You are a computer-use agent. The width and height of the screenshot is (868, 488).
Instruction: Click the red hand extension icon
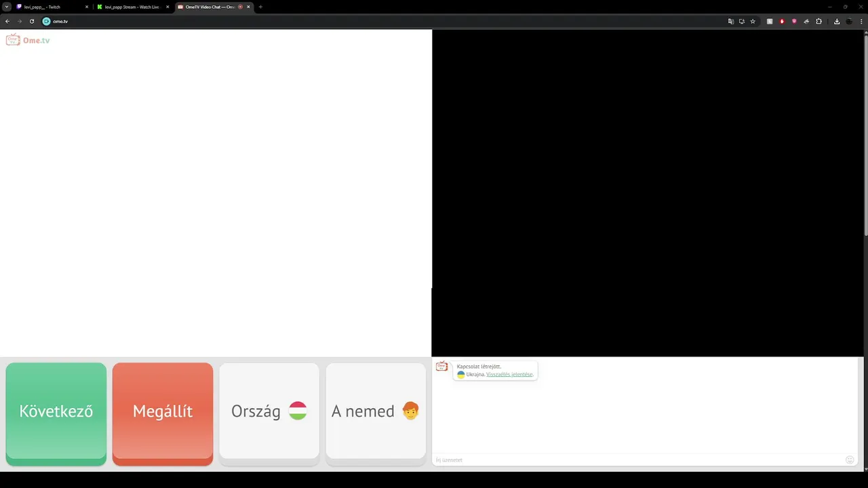tap(782, 21)
